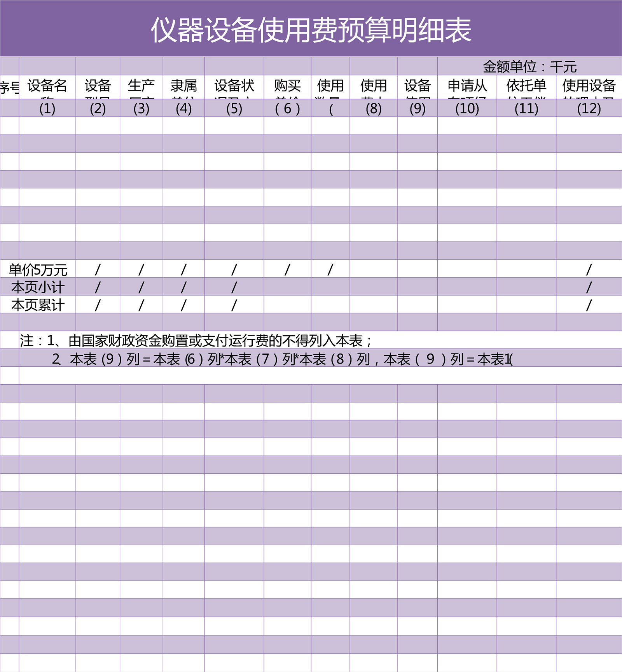The image size is (622, 672).
Task: Select the (5) column number cell
Action: coord(234,108)
